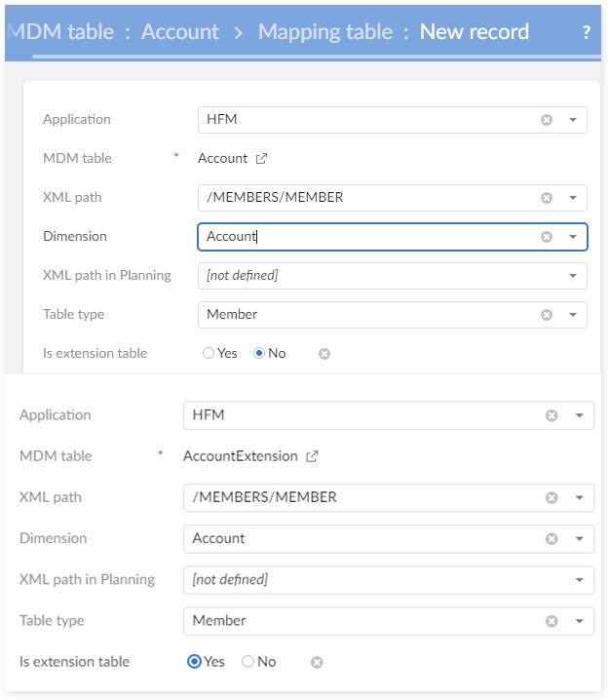This screenshot has width=610, height=700.
Task: Clear the Application field in top form
Action: [x=547, y=120]
